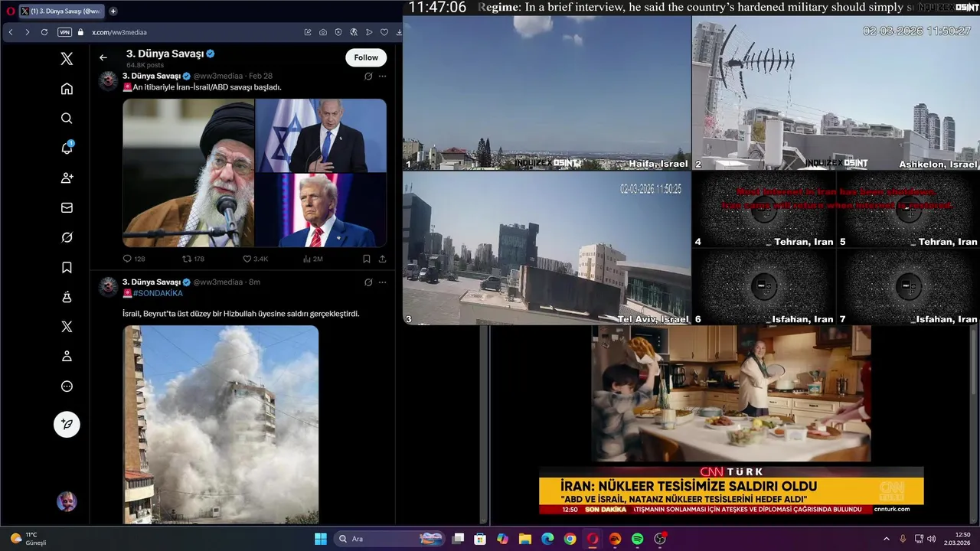Open Task View on taskbar
This screenshot has width=980, height=551.
coord(458,539)
